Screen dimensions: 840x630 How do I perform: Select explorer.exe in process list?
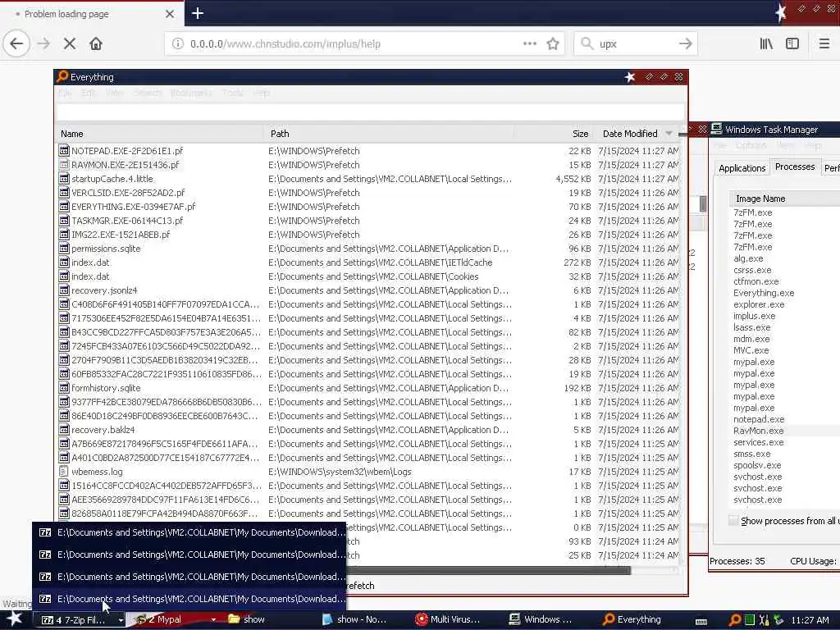[x=759, y=304]
